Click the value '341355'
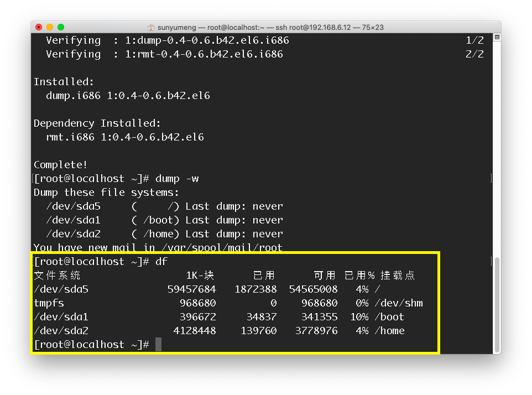Image resolution: width=532 pixels, height=395 pixels. (x=320, y=317)
